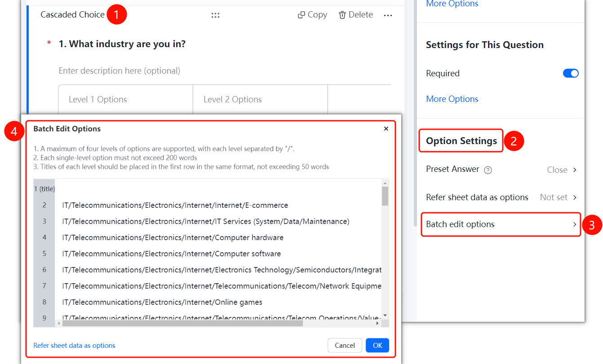Click the Electronics Technology/Semiconductors line

coord(222,270)
